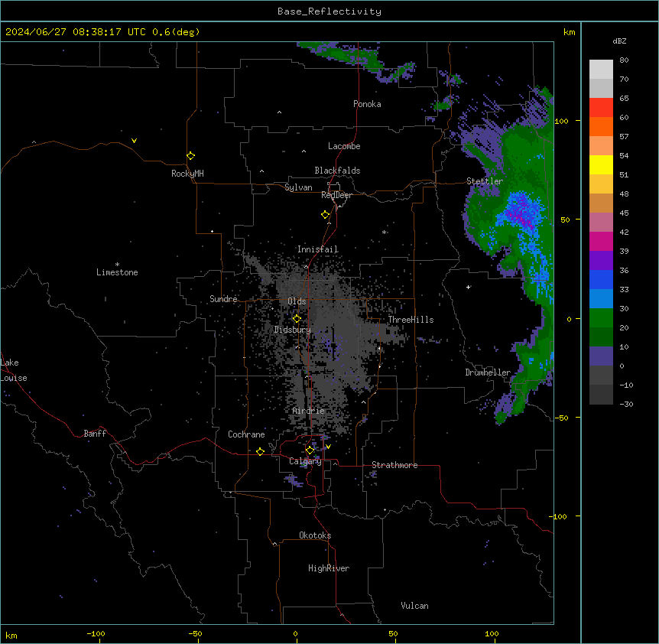Click the white plus marker north of Drumheller

(x=468, y=287)
